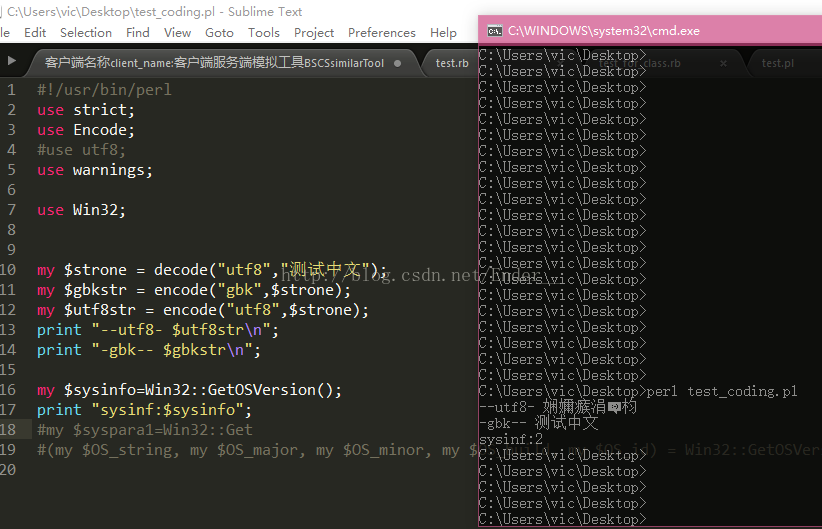
Task: Click line number 18 in the gutter
Action: point(8,430)
